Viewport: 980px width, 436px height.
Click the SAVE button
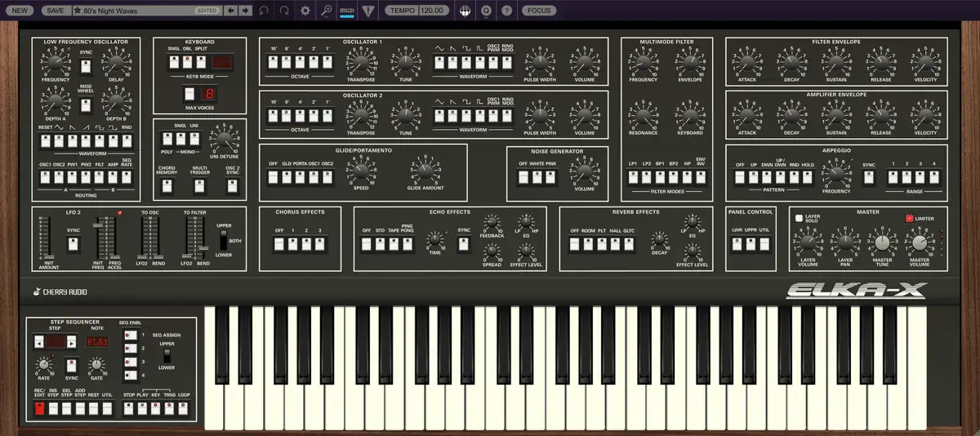point(55,11)
